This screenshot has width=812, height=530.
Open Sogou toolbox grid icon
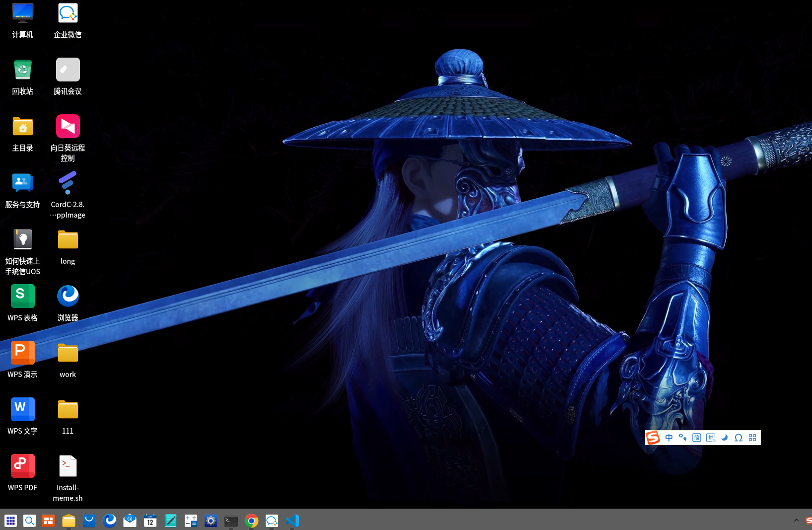752,438
